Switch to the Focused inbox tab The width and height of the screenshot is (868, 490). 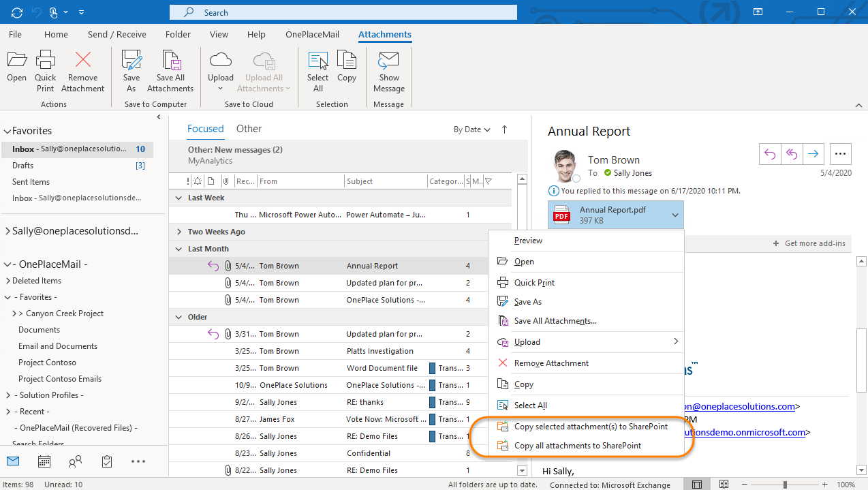(x=205, y=129)
